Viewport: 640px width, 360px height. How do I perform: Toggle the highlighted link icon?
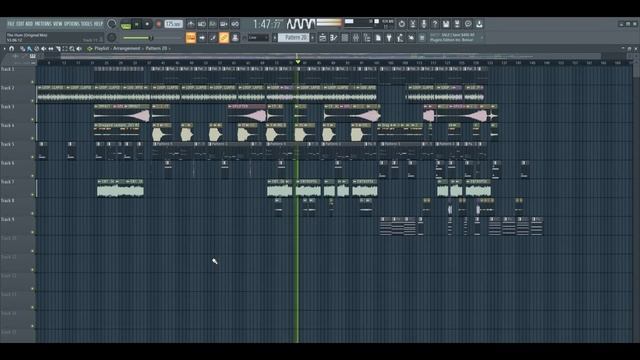coord(224,38)
